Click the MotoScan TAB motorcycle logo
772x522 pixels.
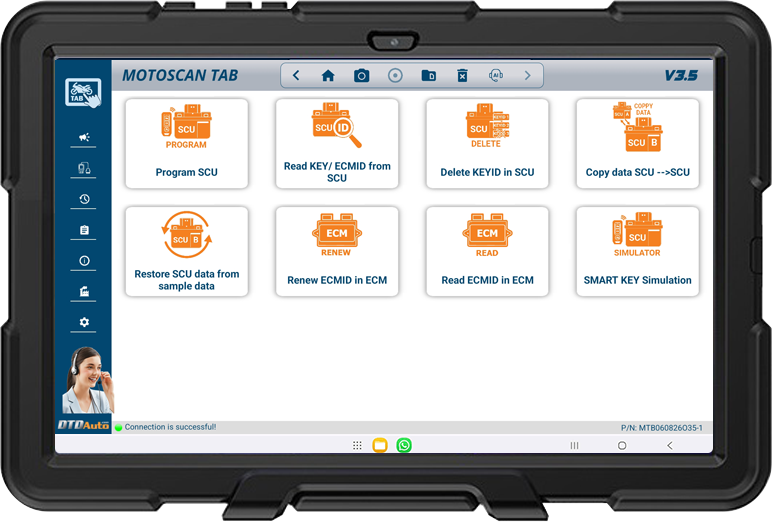pyautogui.click(x=83, y=92)
